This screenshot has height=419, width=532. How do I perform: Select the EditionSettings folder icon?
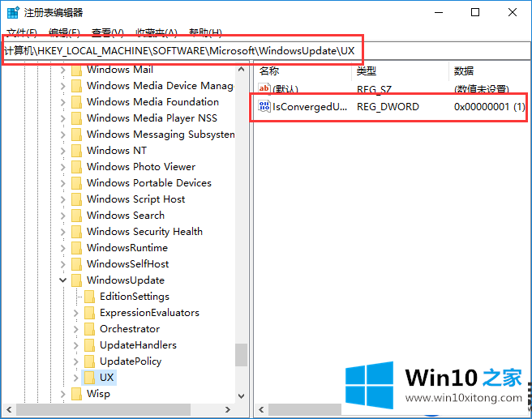pyautogui.click(x=89, y=297)
